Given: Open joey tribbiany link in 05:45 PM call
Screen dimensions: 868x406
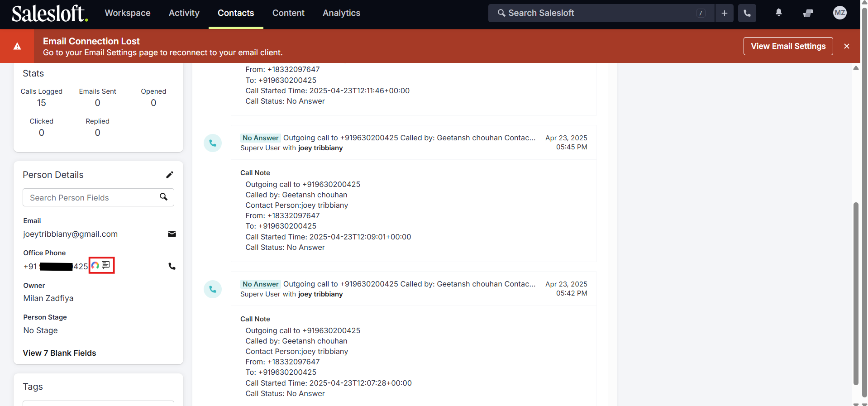Looking at the screenshot, I should (x=320, y=148).
